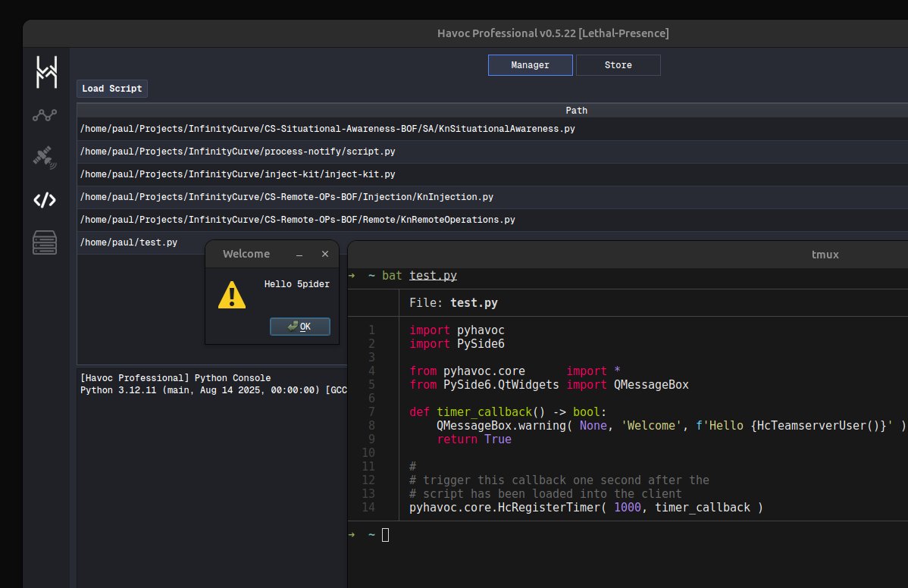This screenshot has width=908, height=588.
Task: Click the HcRegisterTimer line in tmux
Action: [x=586, y=508]
